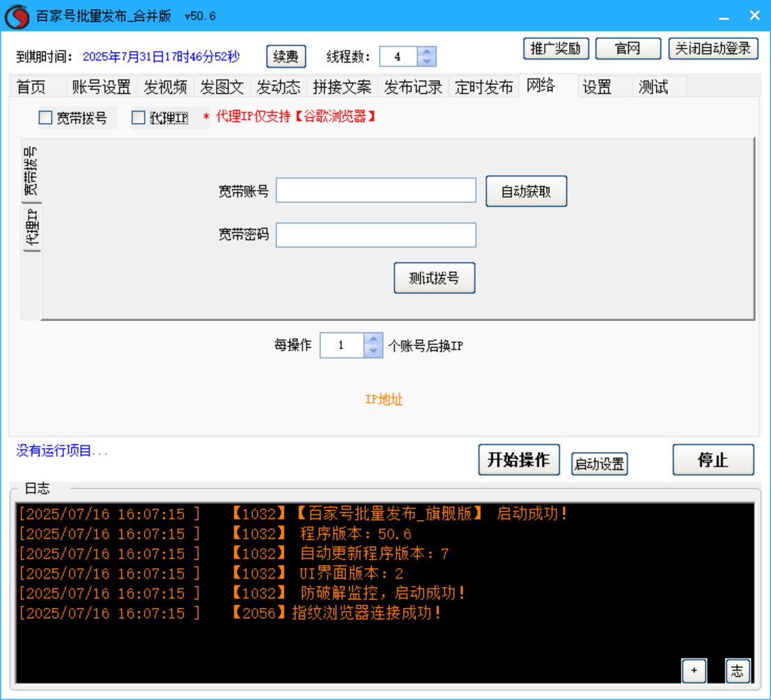Run the 测试拨号 button
Image resolution: width=771 pixels, height=700 pixels.
434,278
